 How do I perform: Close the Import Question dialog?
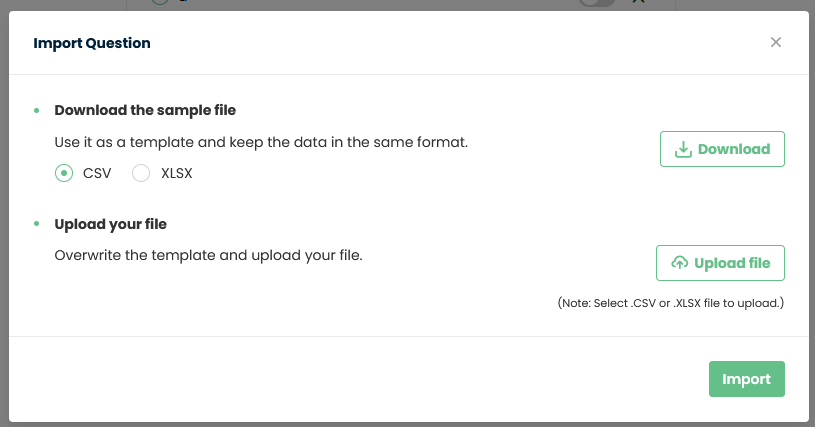point(775,42)
